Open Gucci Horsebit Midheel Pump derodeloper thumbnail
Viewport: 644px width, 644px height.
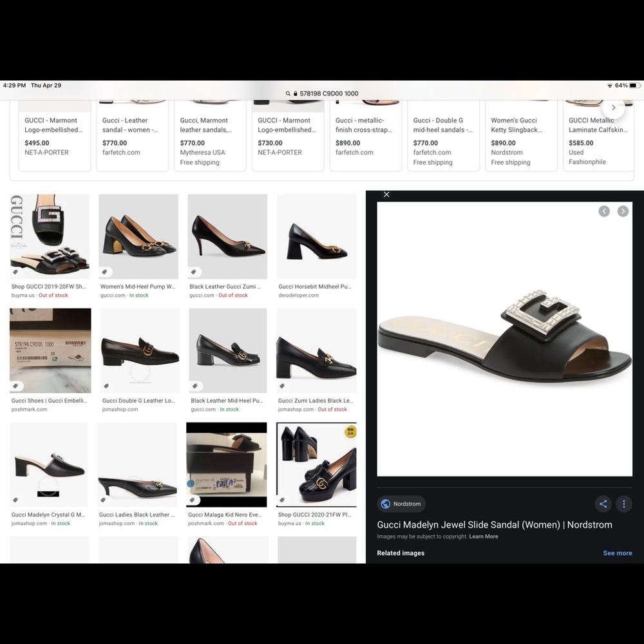tap(316, 236)
